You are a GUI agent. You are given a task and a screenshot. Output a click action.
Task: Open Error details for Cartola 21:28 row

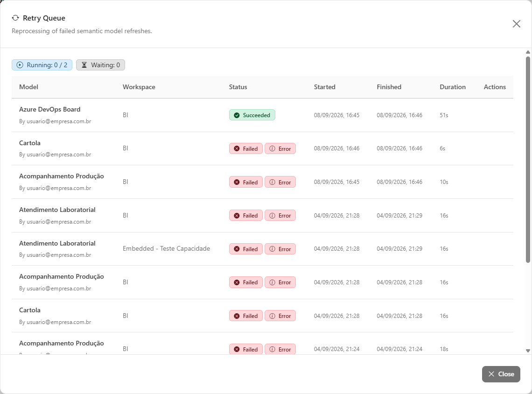coord(280,316)
